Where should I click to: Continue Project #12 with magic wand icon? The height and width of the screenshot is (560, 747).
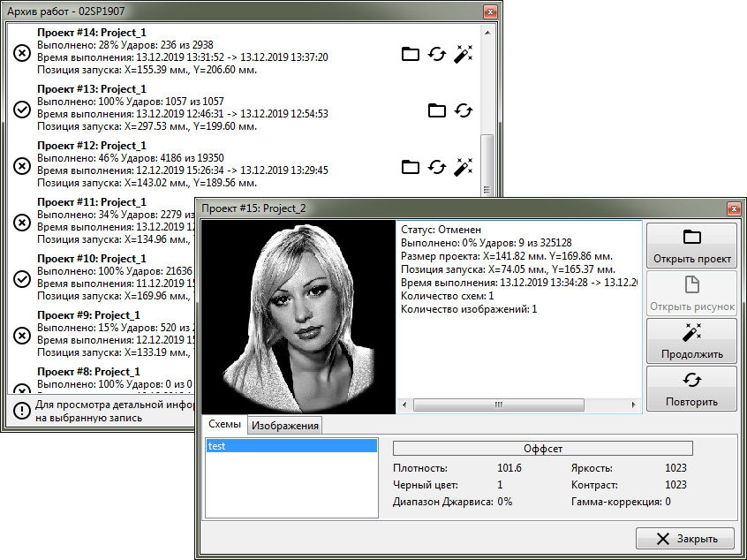point(463,167)
